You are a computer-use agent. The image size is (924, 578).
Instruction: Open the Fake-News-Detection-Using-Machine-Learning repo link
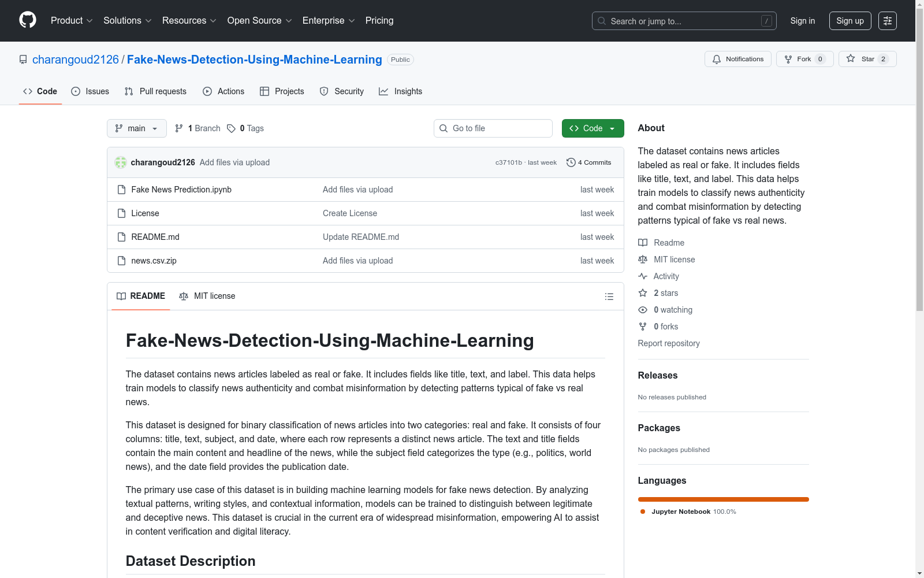[x=255, y=60]
